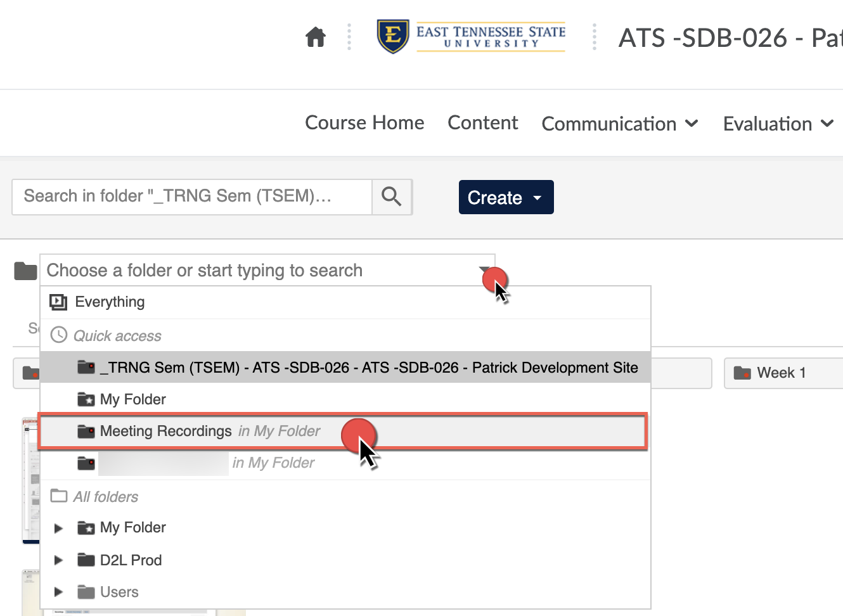Select the D2L Prod folder
The width and height of the screenshot is (843, 616).
[x=131, y=560]
